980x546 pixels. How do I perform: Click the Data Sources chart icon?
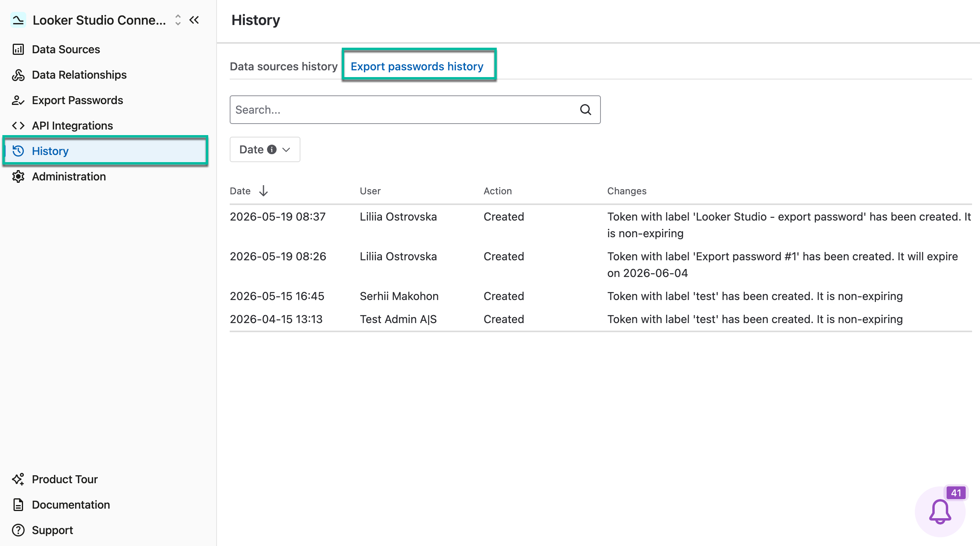18,49
